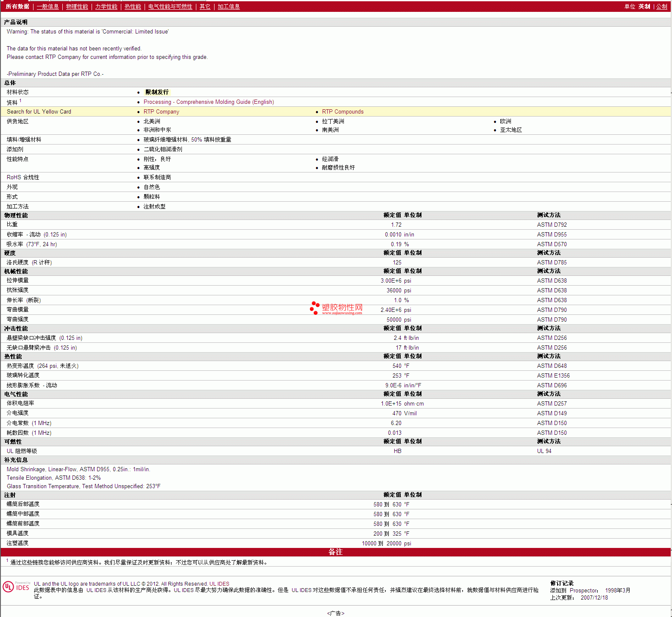Select 螺筒后部温度 row label
The height and width of the screenshot is (617, 672).
[23, 504]
